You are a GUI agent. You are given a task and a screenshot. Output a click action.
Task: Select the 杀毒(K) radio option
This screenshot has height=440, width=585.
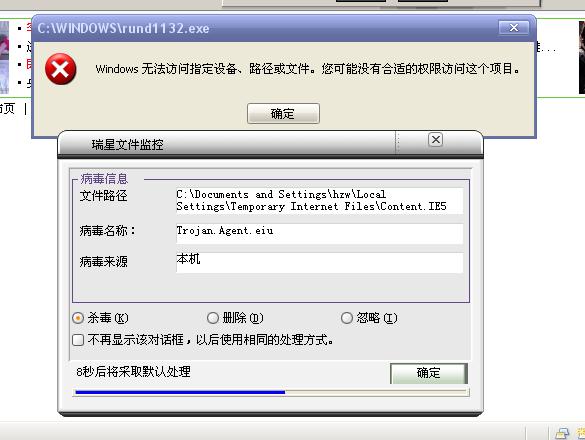[78, 318]
